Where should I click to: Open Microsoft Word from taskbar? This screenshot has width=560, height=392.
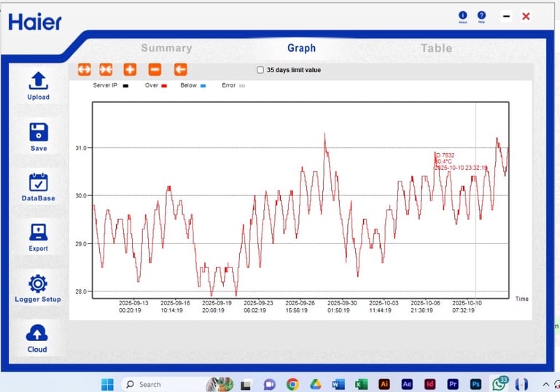[x=338, y=384]
